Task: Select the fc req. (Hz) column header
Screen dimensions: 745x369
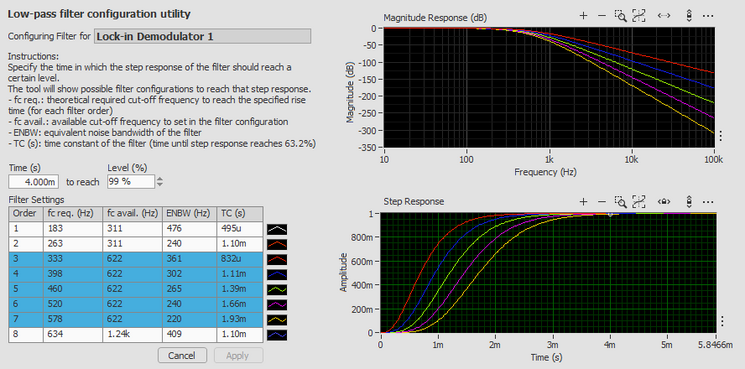Action: (x=72, y=214)
